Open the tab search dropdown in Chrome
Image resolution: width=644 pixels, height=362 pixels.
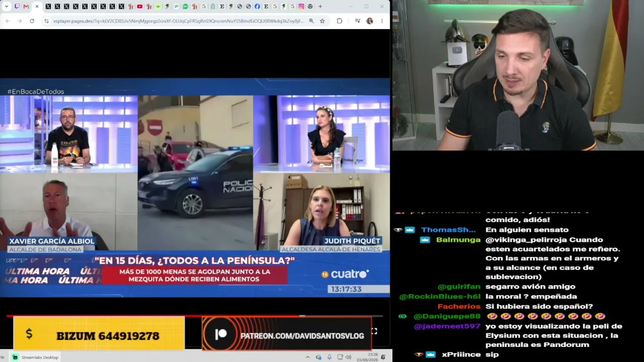pos(7,7)
